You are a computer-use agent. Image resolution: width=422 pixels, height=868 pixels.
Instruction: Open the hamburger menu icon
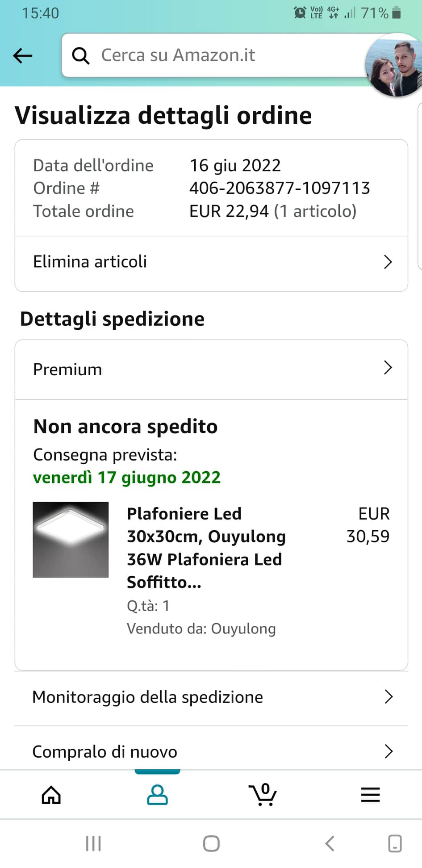click(370, 795)
